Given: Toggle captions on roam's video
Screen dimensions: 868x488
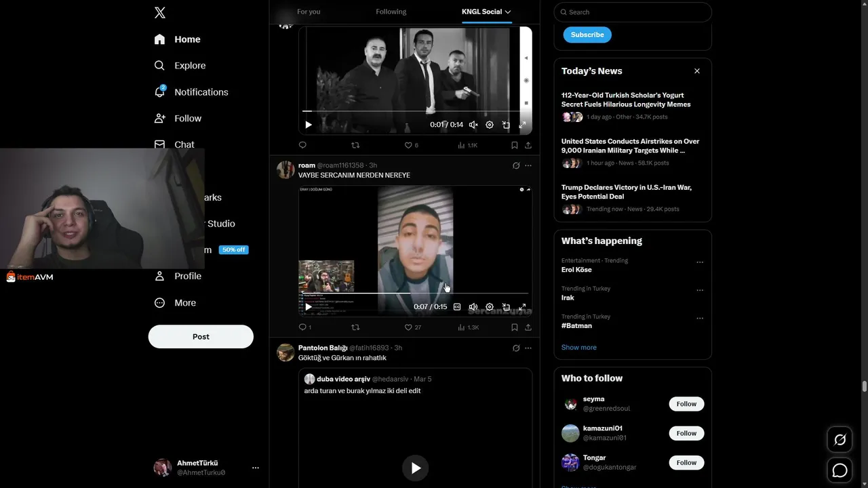Looking at the screenshot, I should [457, 307].
